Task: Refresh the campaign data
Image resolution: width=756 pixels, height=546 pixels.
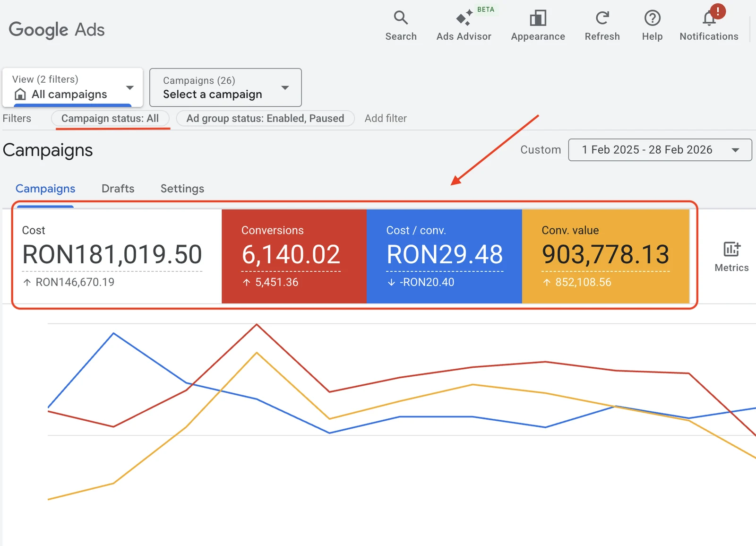Action: 602,26
